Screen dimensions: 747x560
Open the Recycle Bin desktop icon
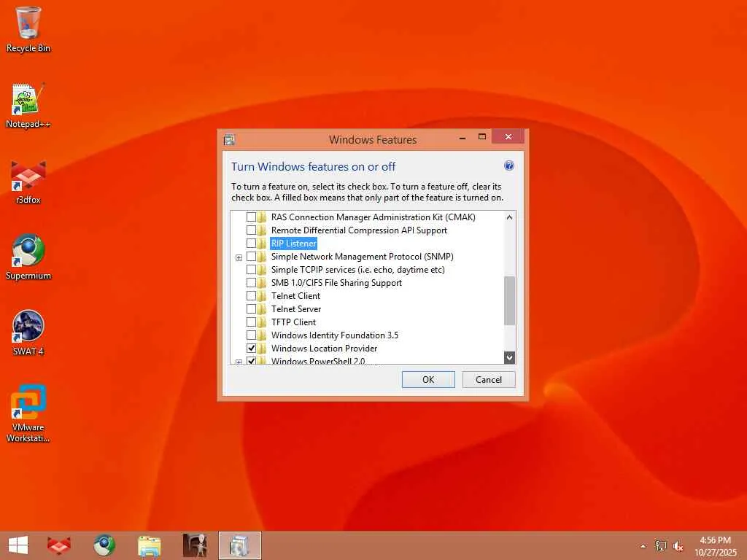[x=28, y=29]
